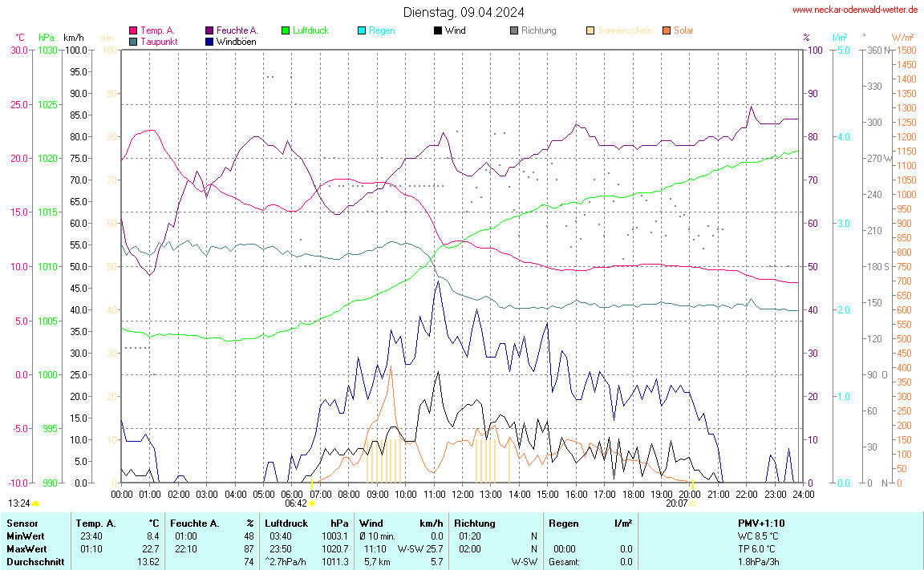This screenshot has width=924, height=570.
Task: Select the purple Feuchte A. legend square
Action: click(210, 30)
